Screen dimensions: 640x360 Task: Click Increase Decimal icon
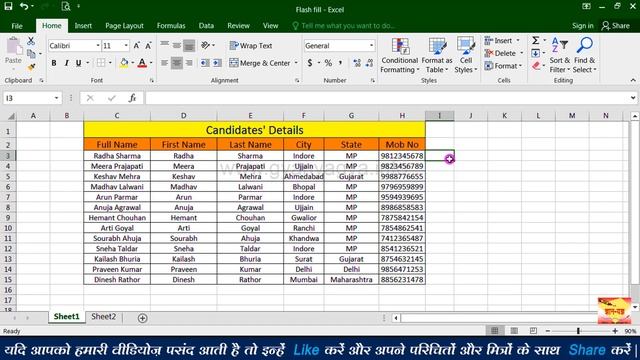[x=357, y=63]
